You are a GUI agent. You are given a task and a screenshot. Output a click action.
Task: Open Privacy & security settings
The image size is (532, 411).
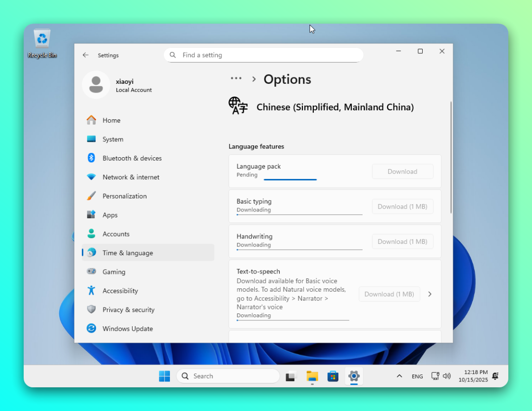[128, 310]
